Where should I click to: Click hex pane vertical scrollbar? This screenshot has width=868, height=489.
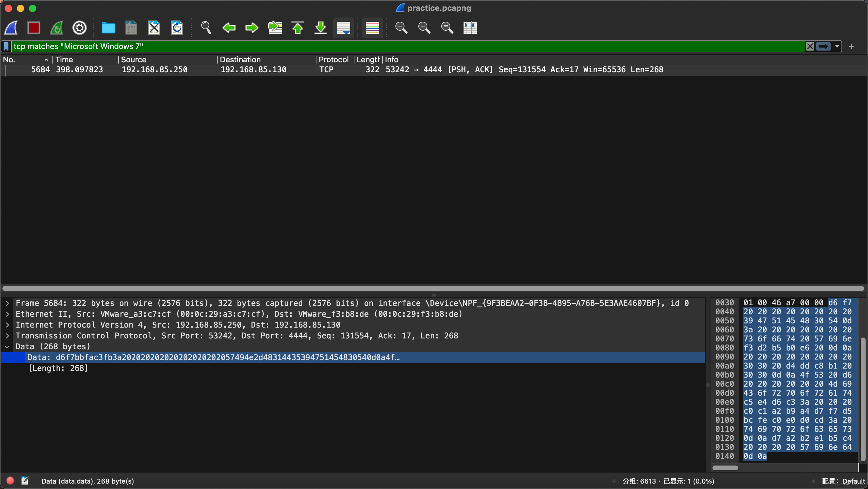(x=863, y=399)
